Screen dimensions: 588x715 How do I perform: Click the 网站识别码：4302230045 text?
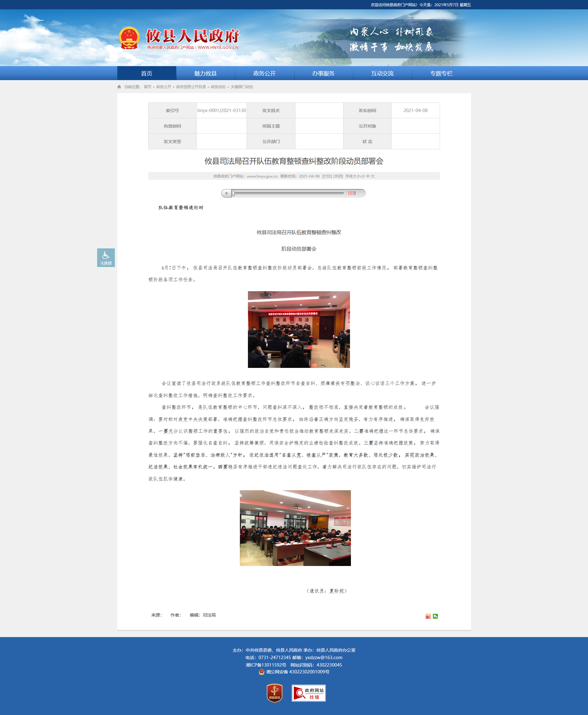tap(316, 665)
